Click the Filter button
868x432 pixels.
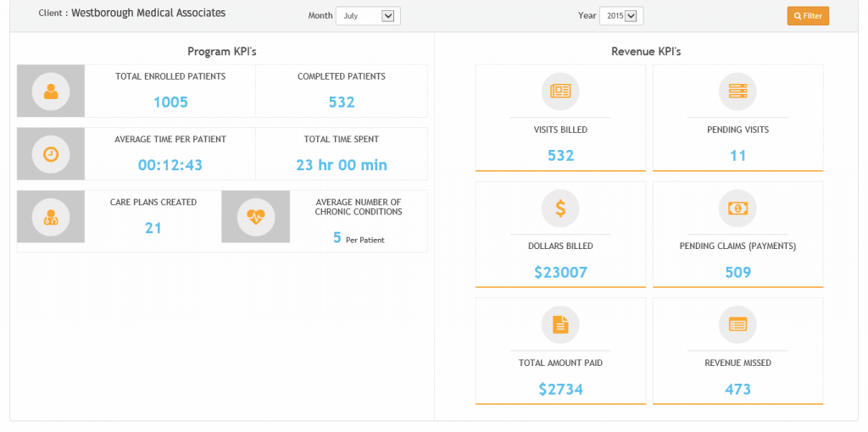pos(808,16)
